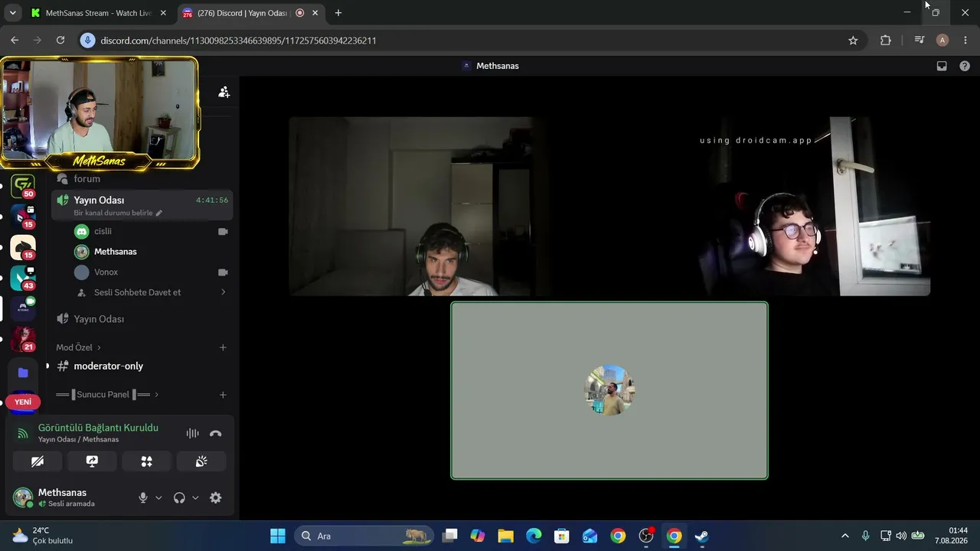Disconnect from the voice call
Screen dimensions: 980x551
215,433
